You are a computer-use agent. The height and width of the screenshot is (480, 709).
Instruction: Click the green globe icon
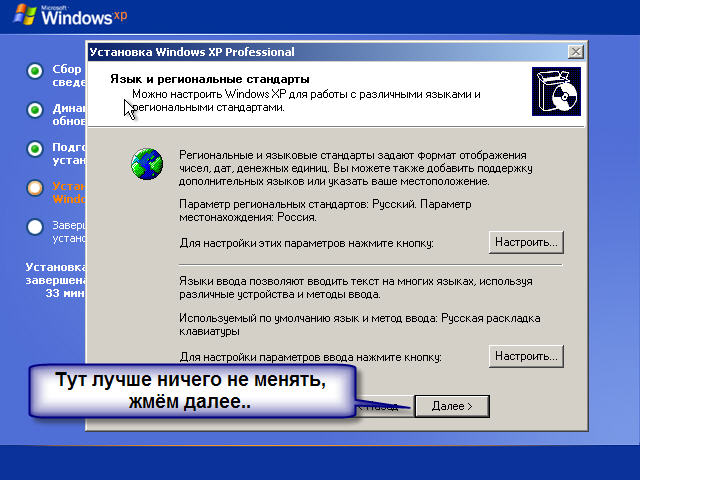point(147,164)
